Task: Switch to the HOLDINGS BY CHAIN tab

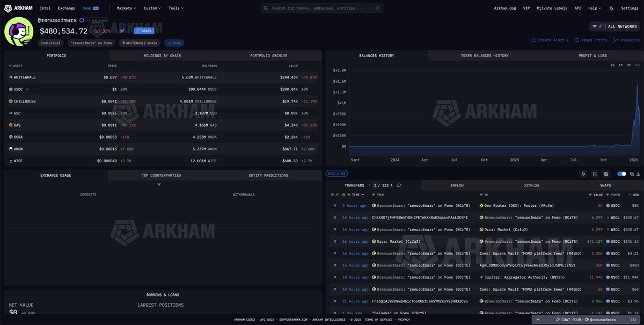Action: (162, 55)
